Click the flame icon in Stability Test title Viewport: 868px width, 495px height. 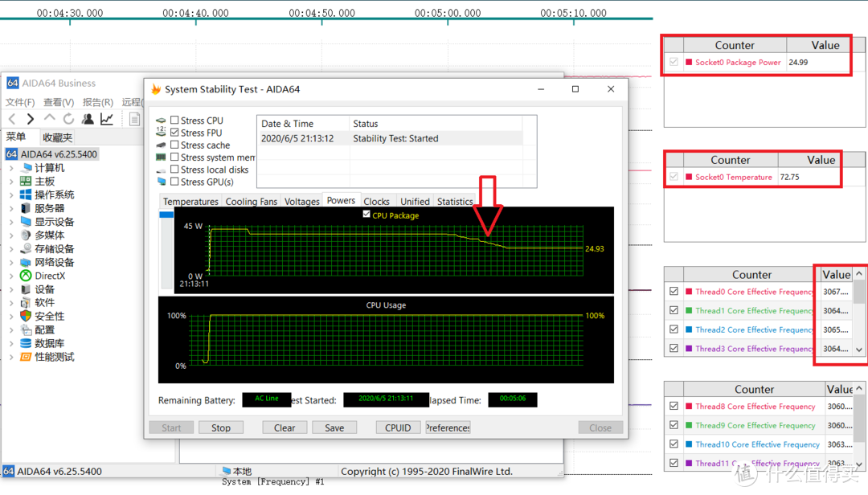[156, 89]
